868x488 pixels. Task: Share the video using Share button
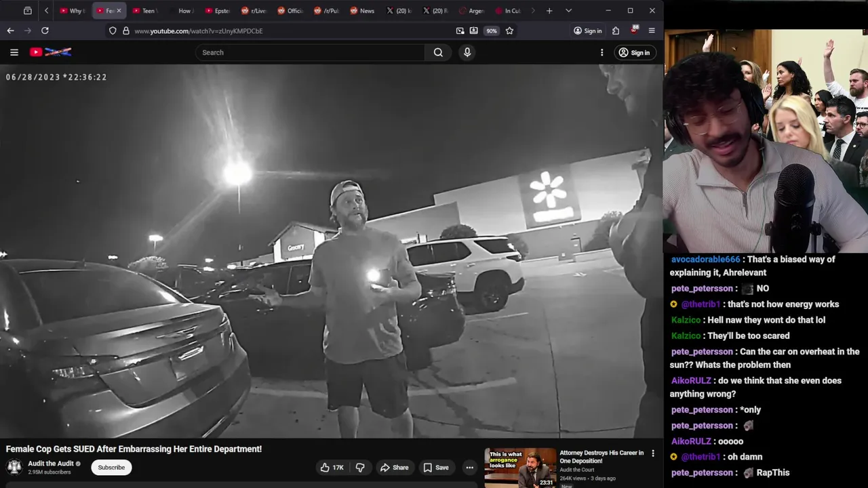[x=394, y=468]
